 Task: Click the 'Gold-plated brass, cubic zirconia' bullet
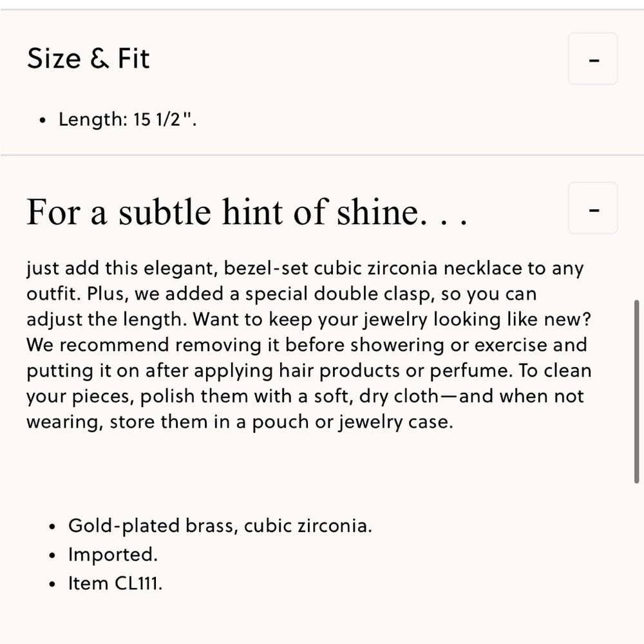tap(220, 526)
